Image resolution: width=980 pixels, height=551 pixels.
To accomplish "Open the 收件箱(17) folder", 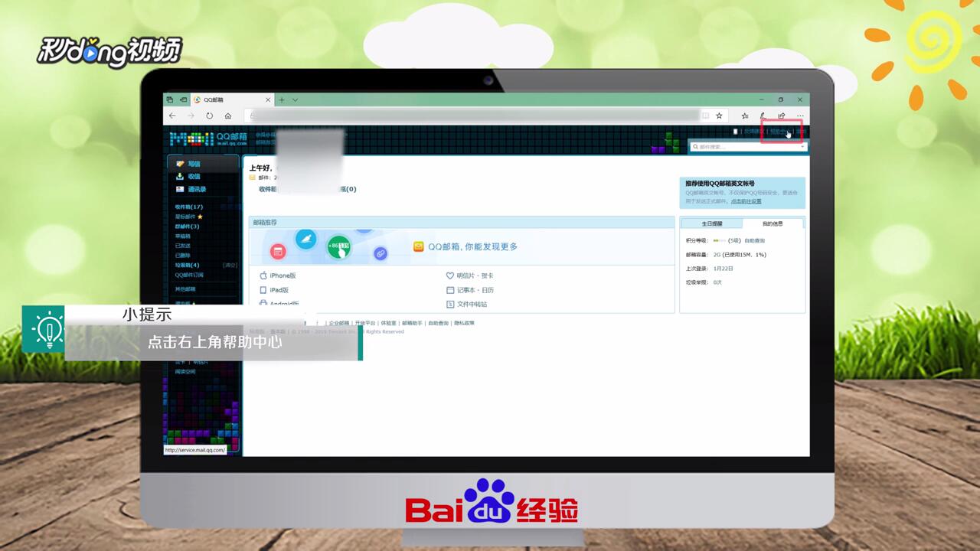I will click(189, 207).
